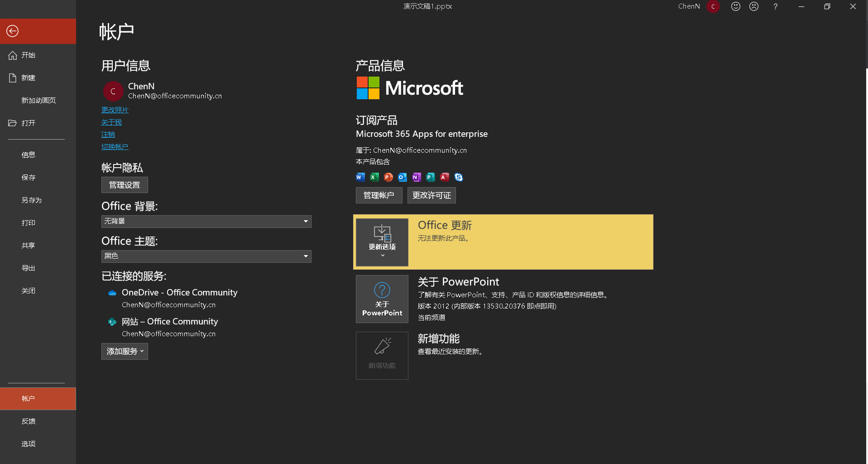Click the Microsoft 365 Apps for enterprise text

tap(422, 134)
